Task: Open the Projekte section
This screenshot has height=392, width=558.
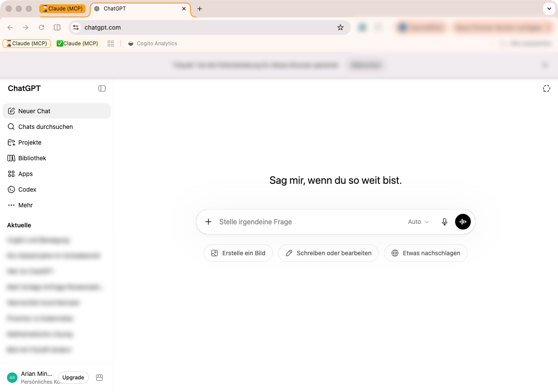Action: click(x=57, y=142)
